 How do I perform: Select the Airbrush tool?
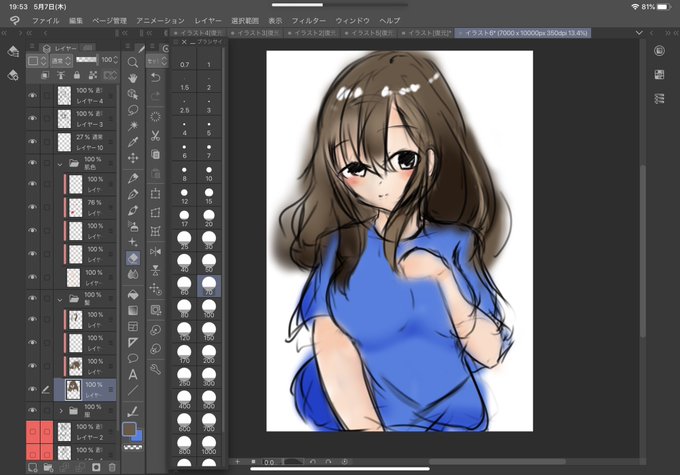point(133,226)
